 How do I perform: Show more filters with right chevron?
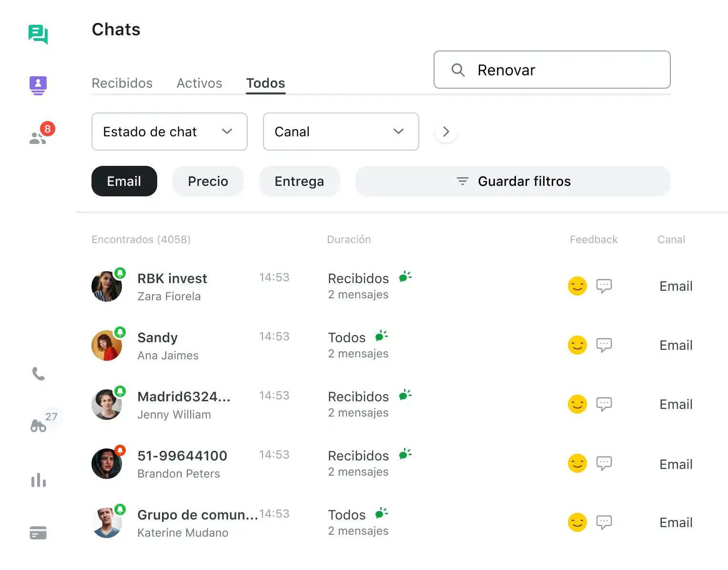pos(446,132)
